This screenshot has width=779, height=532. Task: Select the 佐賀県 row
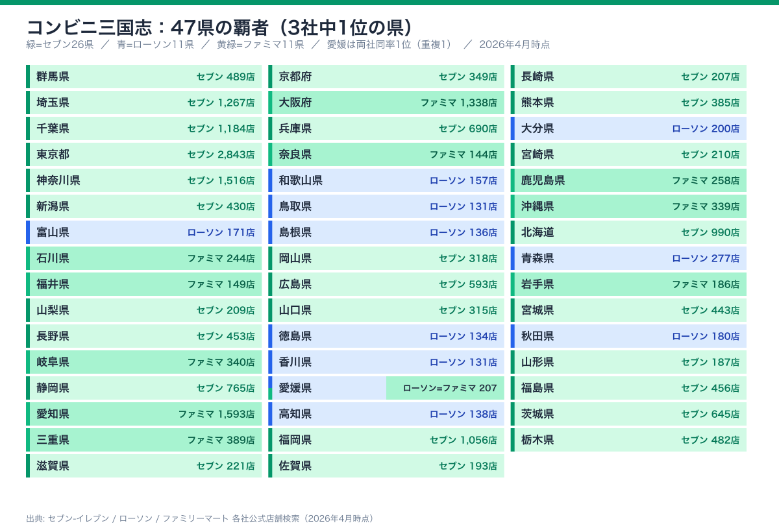(x=386, y=466)
